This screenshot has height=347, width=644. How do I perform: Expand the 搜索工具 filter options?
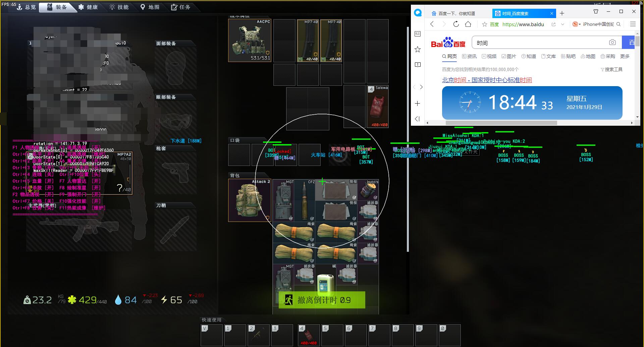[611, 69]
